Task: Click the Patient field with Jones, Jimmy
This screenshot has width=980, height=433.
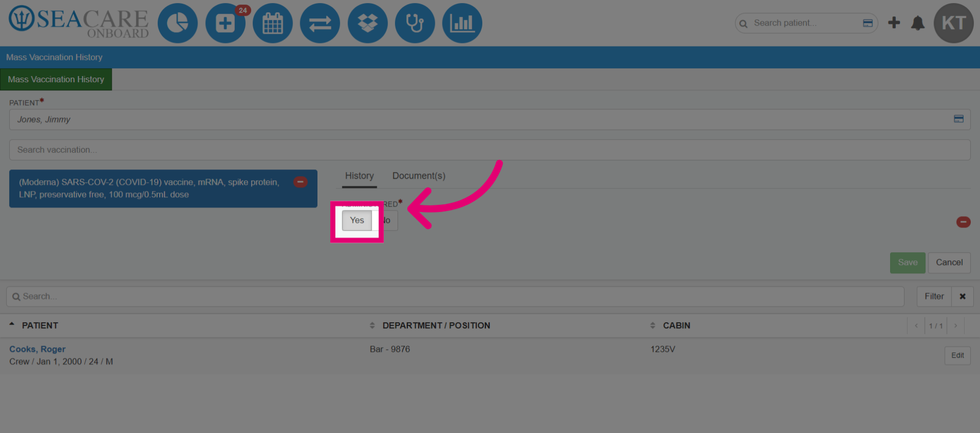Action: [489, 119]
